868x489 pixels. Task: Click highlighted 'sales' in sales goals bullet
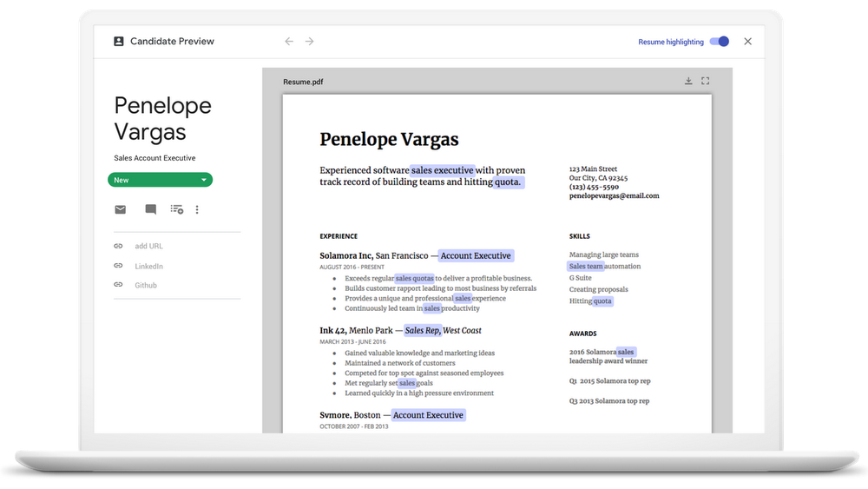407,383
